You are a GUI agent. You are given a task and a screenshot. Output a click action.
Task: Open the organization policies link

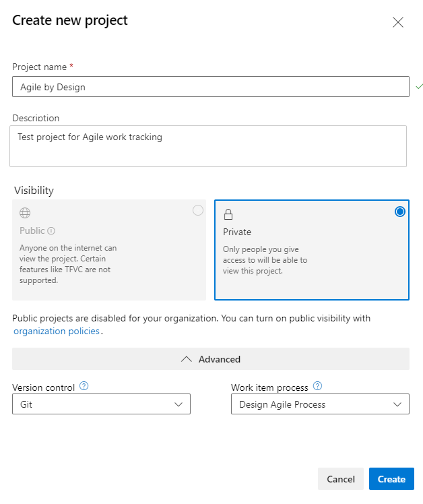pyautogui.click(x=57, y=331)
